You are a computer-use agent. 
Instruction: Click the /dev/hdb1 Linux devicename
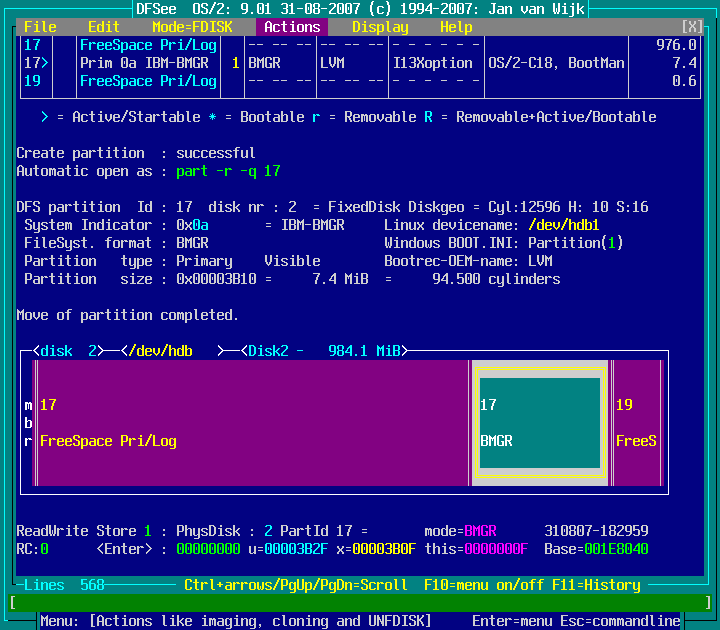[564, 225]
